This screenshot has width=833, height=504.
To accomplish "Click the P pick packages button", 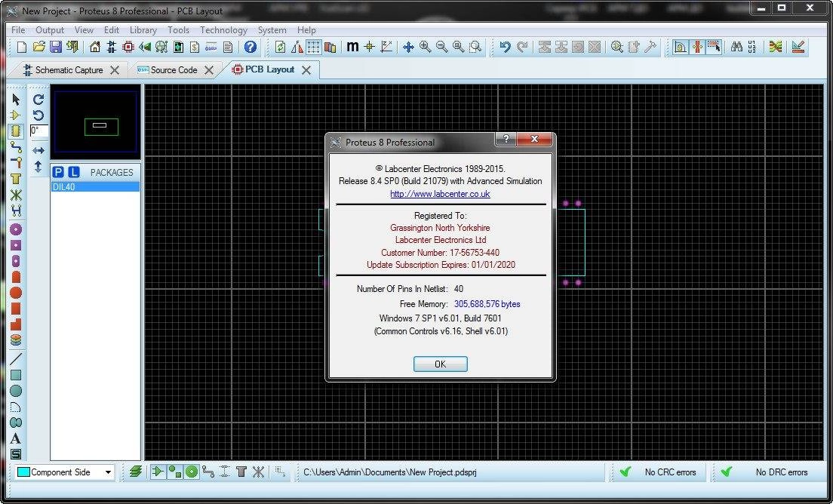I will click(x=58, y=172).
